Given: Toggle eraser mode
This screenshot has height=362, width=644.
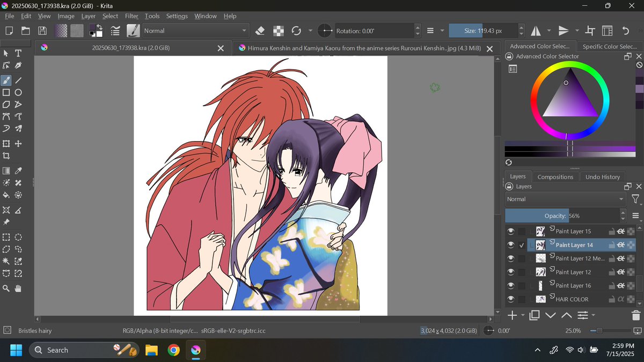Looking at the screenshot, I should [260, 31].
